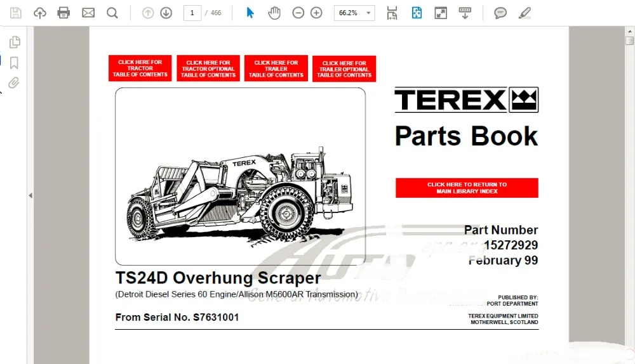This screenshot has width=635, height=364.
Task: Send file by email envelope icon
Action: (88, 13)
